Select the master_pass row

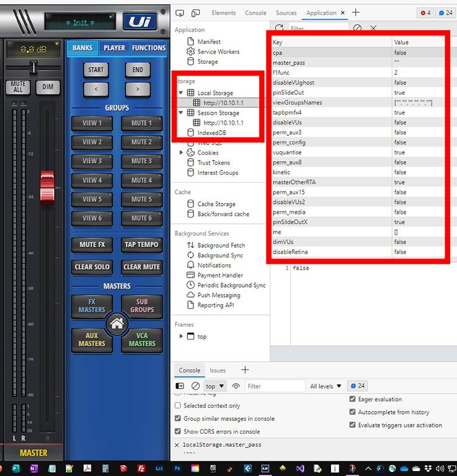[358, 63]
